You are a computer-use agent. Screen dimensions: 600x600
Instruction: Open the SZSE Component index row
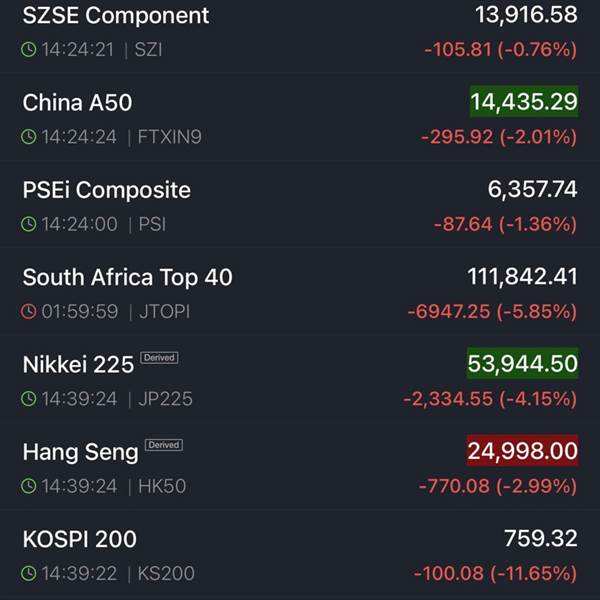tap(300, 33)
